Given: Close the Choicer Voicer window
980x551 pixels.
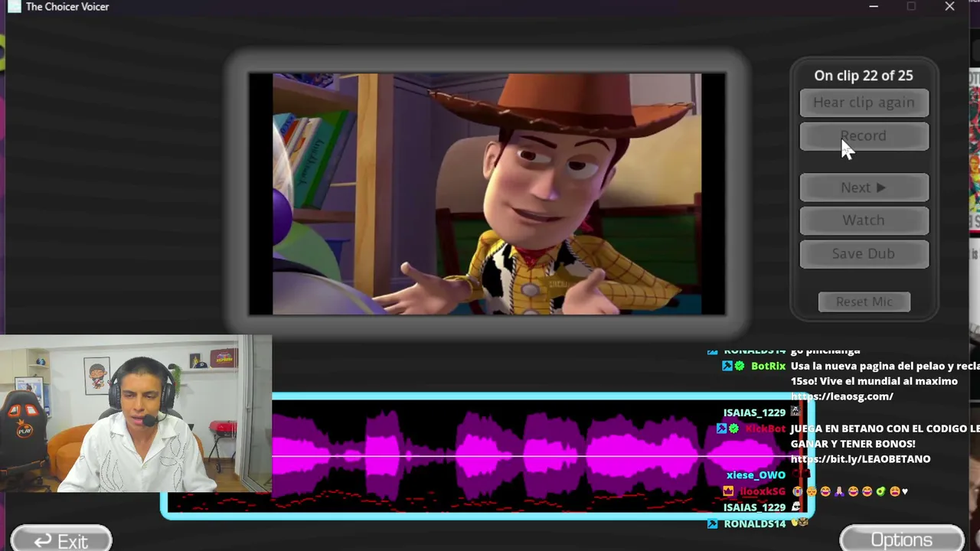Looking at the screenshot, I should [x=949, y=7].
